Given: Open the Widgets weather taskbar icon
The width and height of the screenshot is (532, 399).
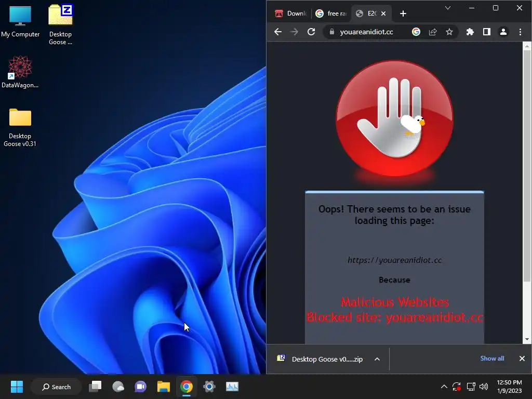Looking at the screenshot, I should click(118, 387).
